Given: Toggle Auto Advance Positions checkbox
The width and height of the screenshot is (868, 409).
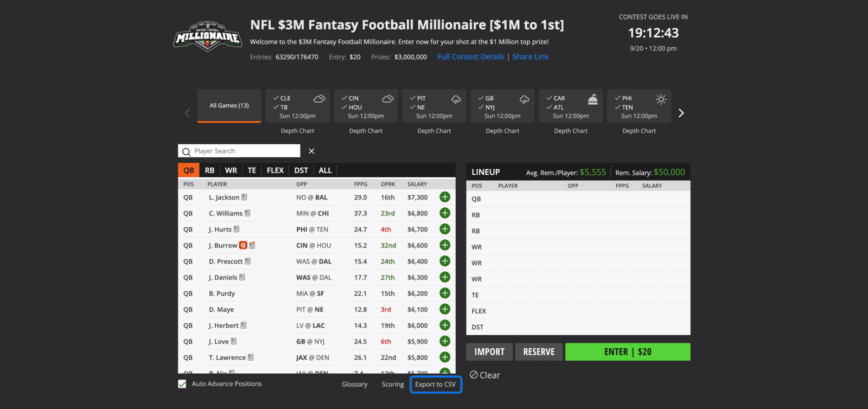Looking at the screenshot, I should [x=182, y=384].
